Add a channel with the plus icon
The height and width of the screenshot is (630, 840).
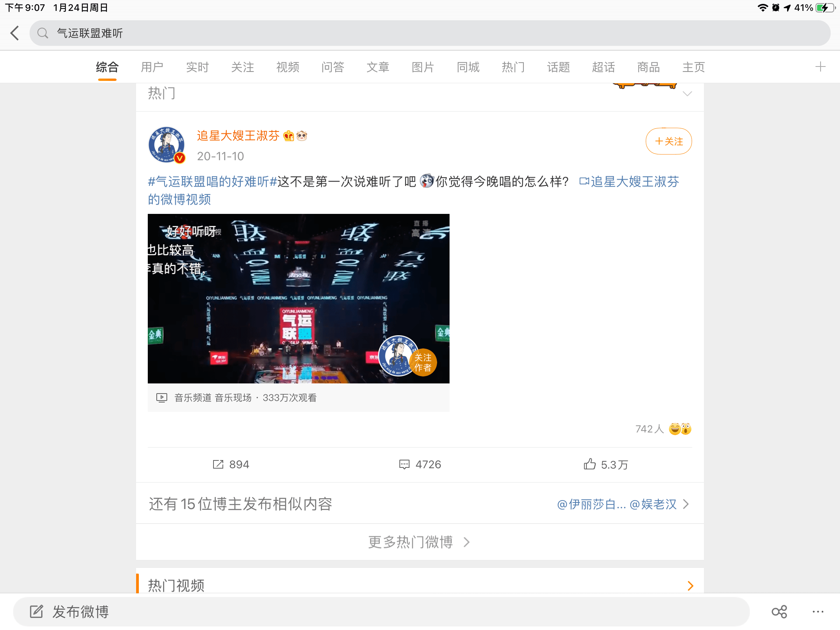coord(820,66)
